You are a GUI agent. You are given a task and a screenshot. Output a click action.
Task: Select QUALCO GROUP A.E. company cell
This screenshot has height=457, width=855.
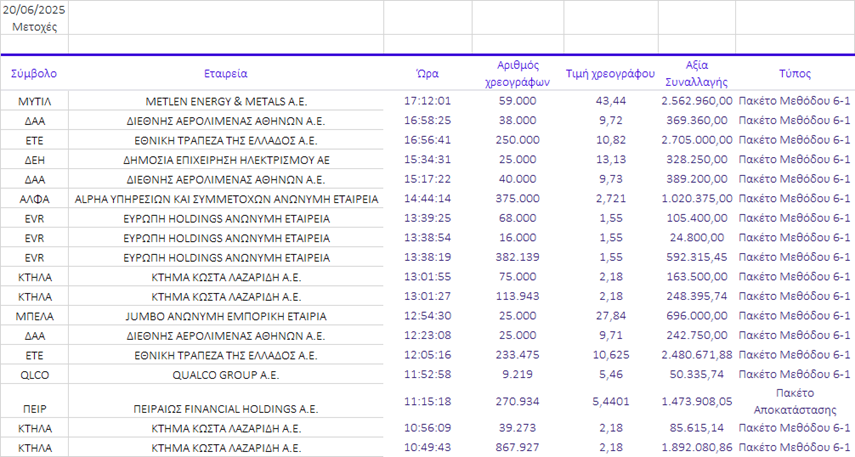pos(226,375)
